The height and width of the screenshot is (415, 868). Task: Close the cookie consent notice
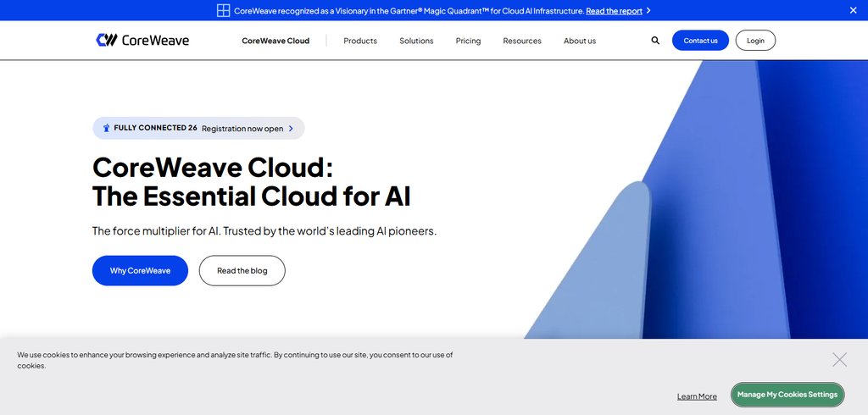point(840,360)
